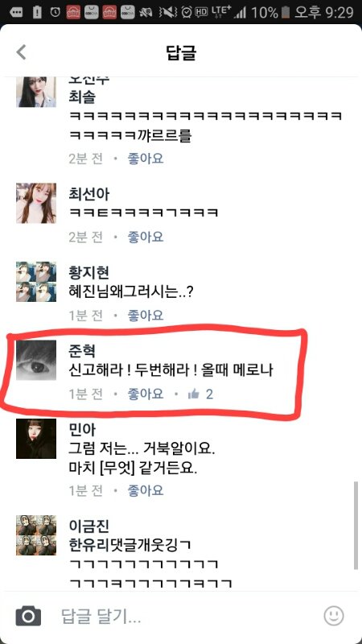Tap the thumbs-up count on 준혁's comment
Image resolution: width=362 pixels, height=644 pixels.
tap(200, 394)
